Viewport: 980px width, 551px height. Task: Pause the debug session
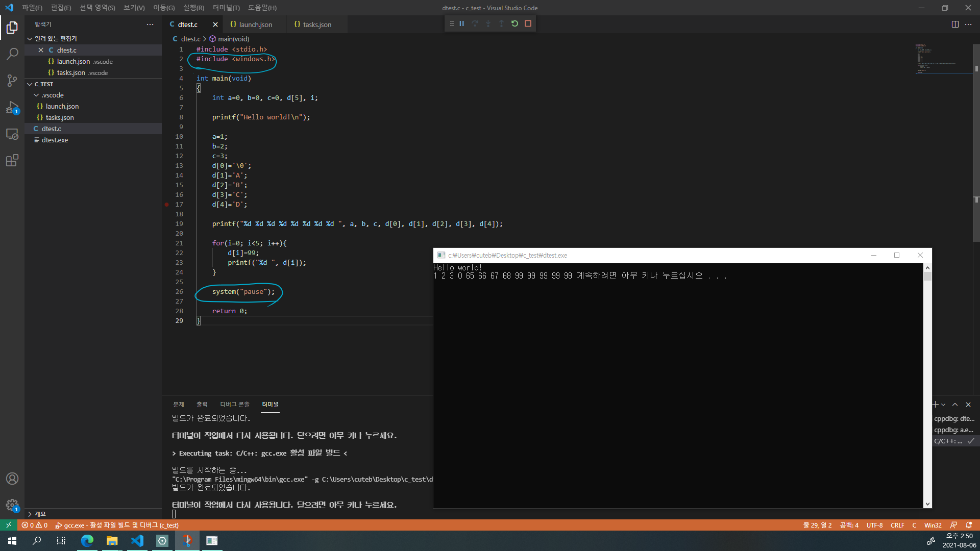pyautogui.click(x=461, y=23)
